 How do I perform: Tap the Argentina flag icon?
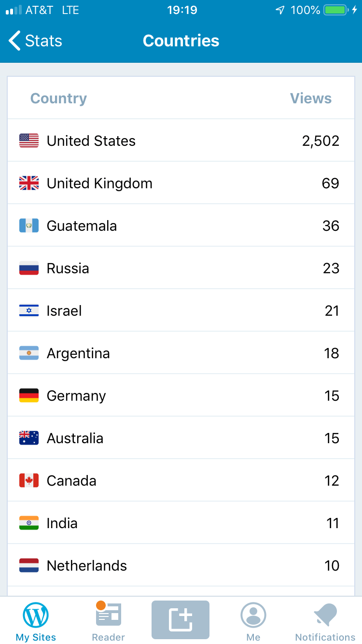pyautogui.click(x=29, y=353)
